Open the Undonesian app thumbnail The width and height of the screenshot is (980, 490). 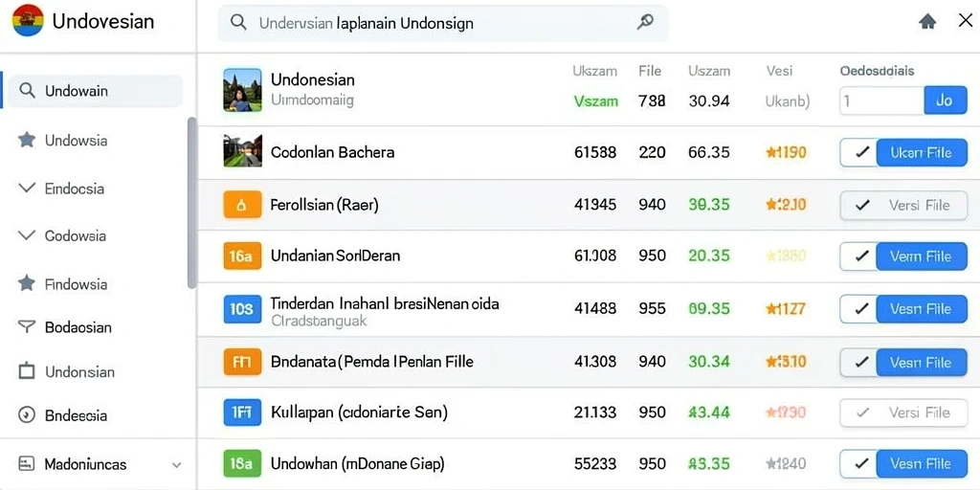(x=242, y=90)
